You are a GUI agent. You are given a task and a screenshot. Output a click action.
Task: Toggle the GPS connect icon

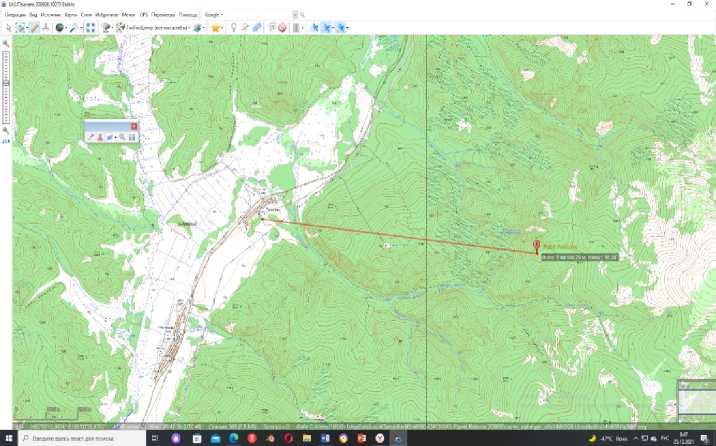pyautogui.click(x=315, y=28)
